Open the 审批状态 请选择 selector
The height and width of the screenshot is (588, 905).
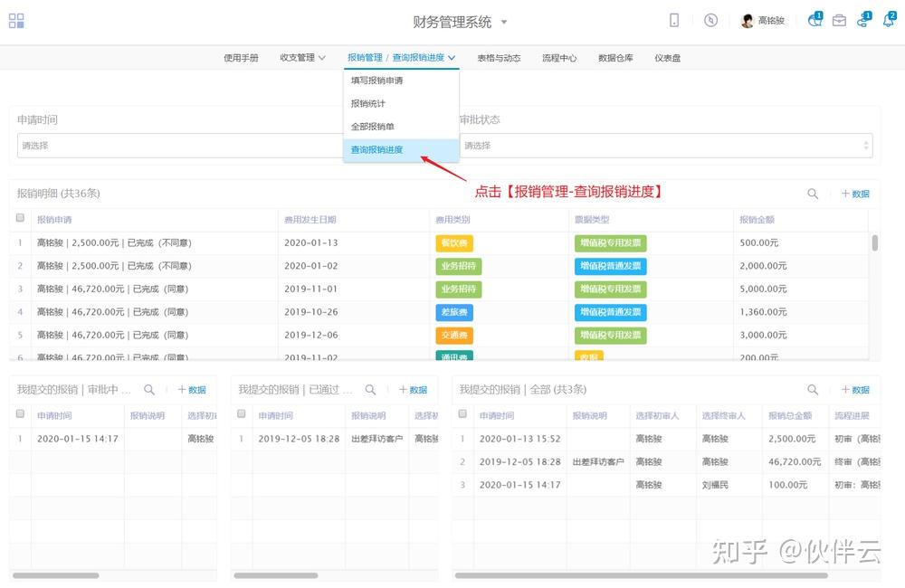click(x=666, y=146)
